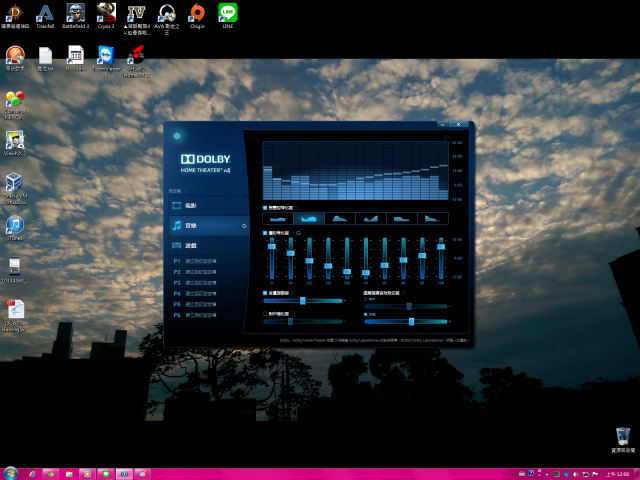The image size is (640, 480).
Task: Open the Windows Start menu orb
Action: click(x=11, y=473)
